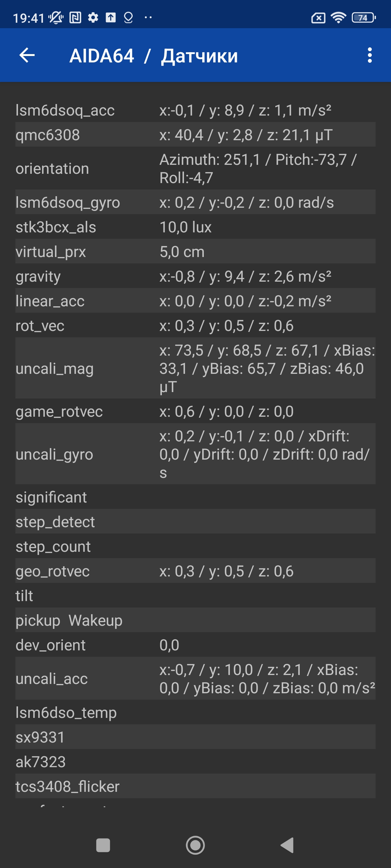Tap the NFC status bar icon

pyautogui.click(x=75, y=18)
